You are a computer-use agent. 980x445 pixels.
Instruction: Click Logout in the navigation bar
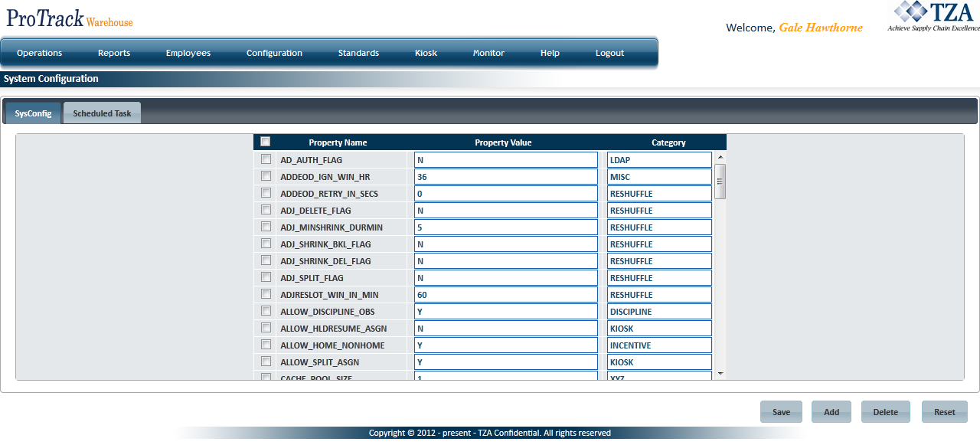point(609,53)
